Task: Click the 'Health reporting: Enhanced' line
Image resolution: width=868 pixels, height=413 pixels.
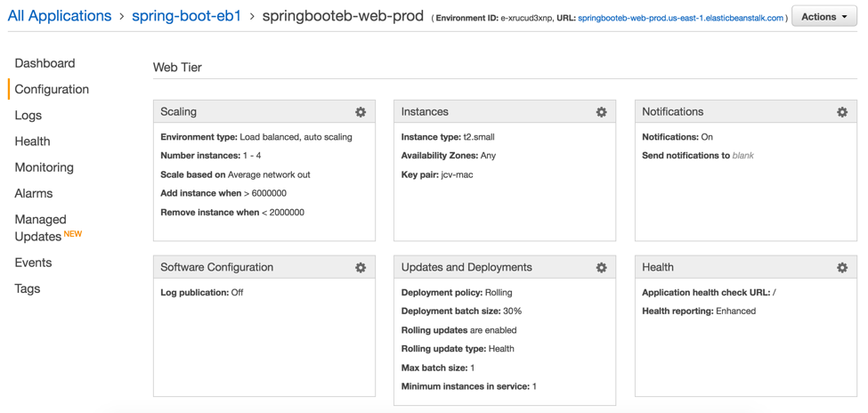Action: click(x=699, y=312)
